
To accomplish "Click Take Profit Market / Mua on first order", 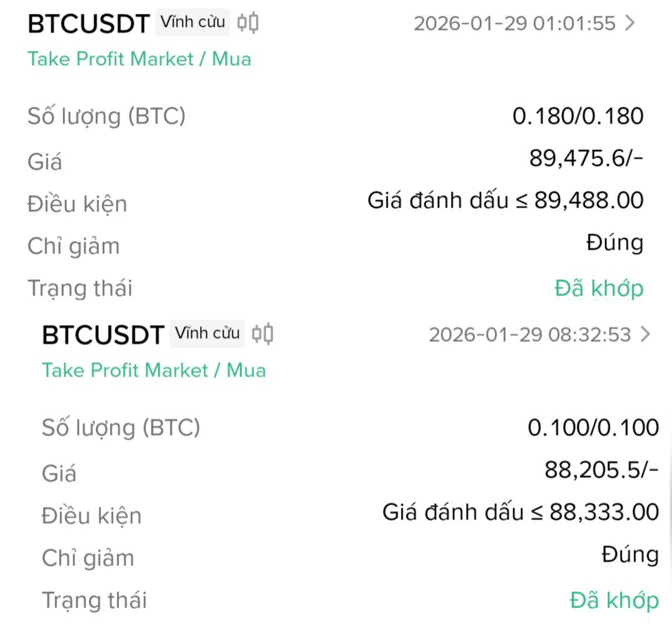I will 139,59.
